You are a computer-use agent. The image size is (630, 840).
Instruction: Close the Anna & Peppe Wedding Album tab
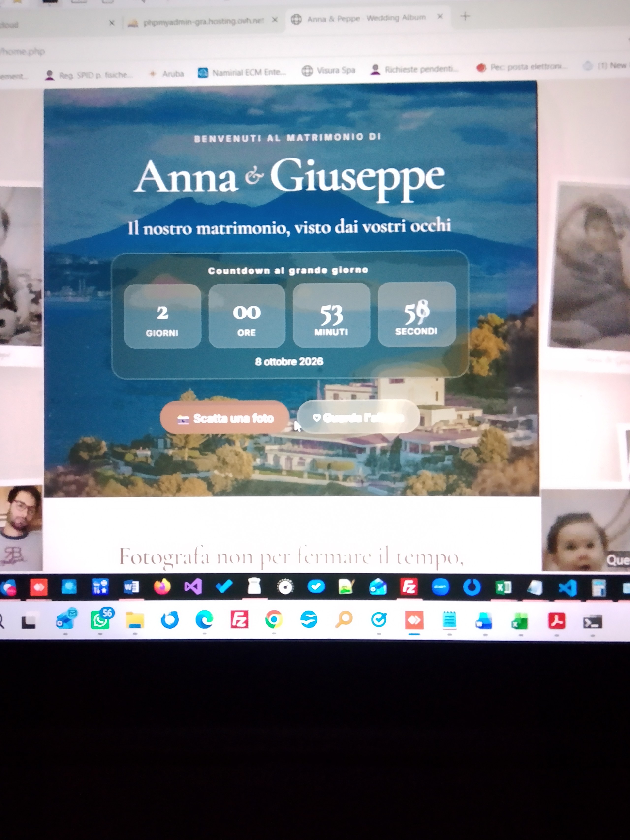coord(440,16)
